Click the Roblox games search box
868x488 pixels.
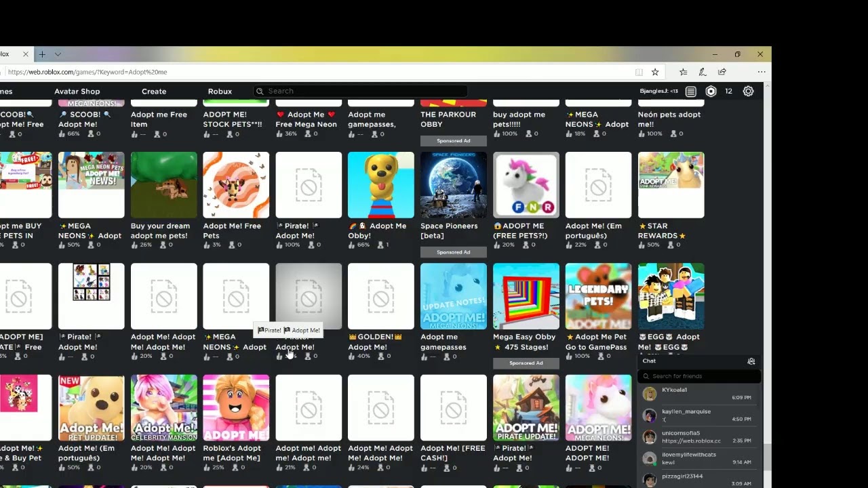click(x=361, y=91)
